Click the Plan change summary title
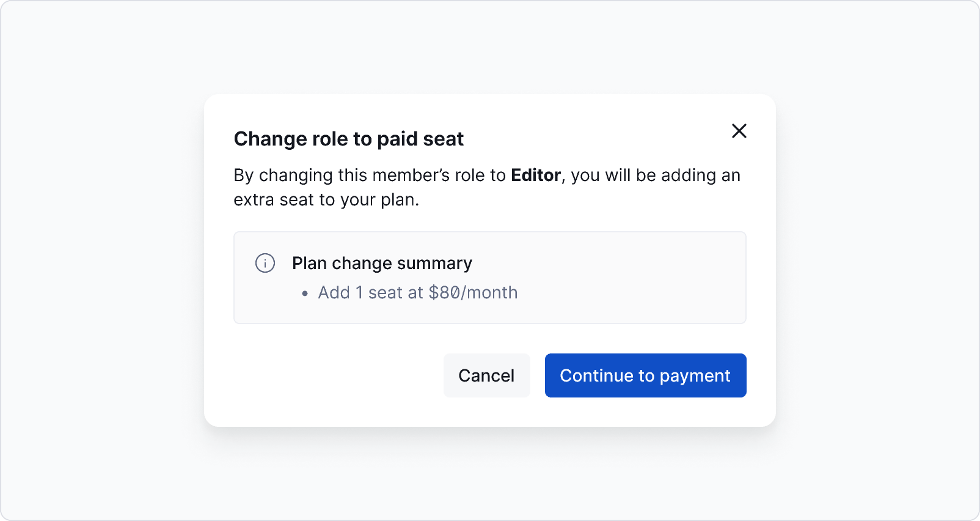Viewport: 980px width, 521px height. tap(382, 263)
